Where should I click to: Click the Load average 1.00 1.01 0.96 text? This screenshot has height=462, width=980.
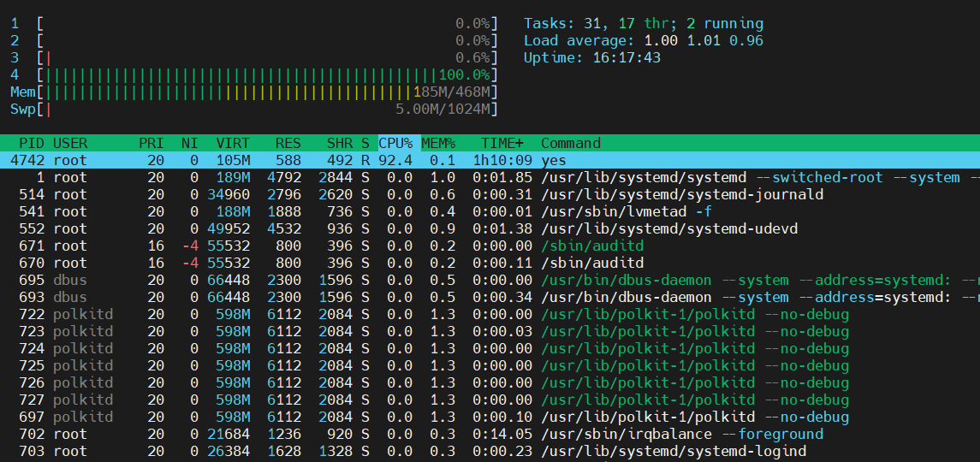pos(644,40)
